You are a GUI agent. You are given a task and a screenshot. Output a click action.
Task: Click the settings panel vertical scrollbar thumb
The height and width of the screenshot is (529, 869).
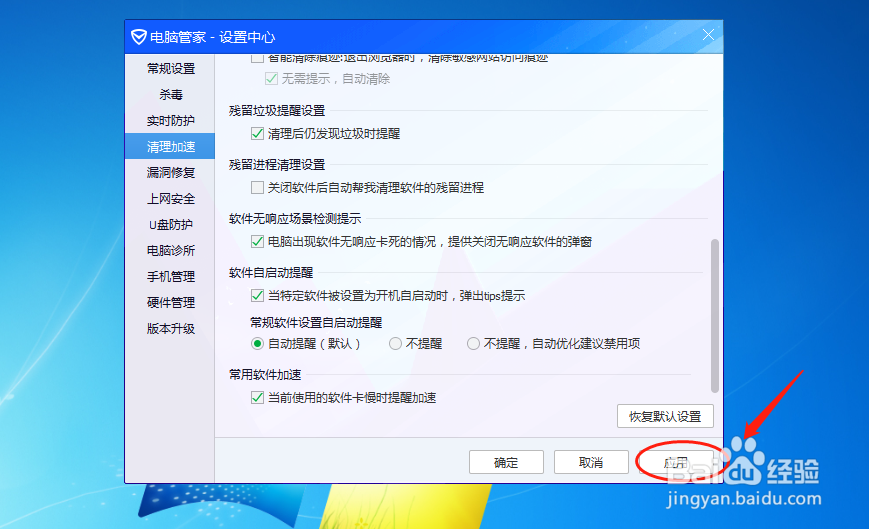coord(715,316)
